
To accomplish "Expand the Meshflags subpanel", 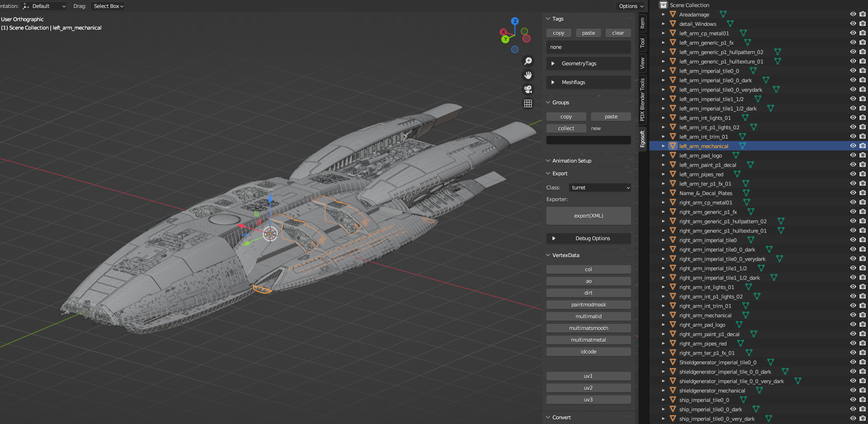I will coord(589,82).
